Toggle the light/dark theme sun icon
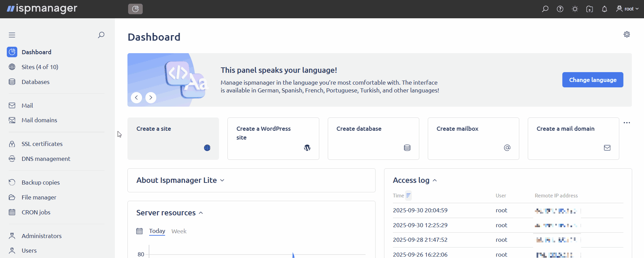The height and width of the screenshot is (258, 644). [x=575, y=9]
